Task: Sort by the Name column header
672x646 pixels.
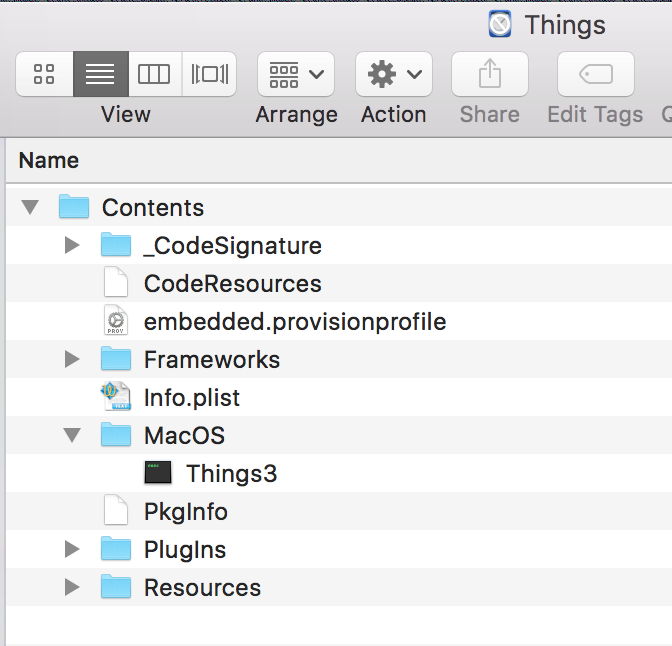Action: point(49,161)
